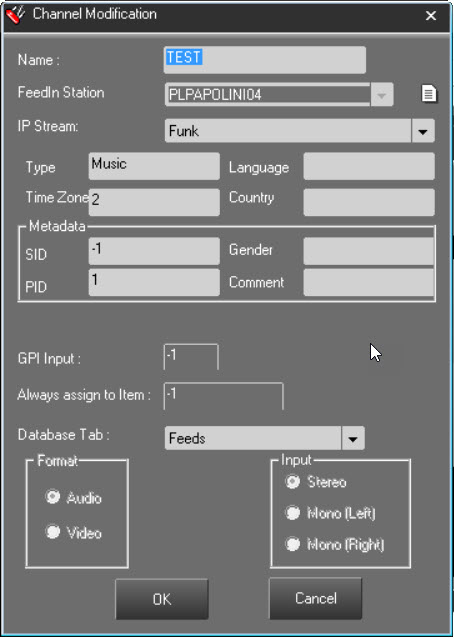Open the Database Tab dropdown arrow

click(x=353, y=438)
